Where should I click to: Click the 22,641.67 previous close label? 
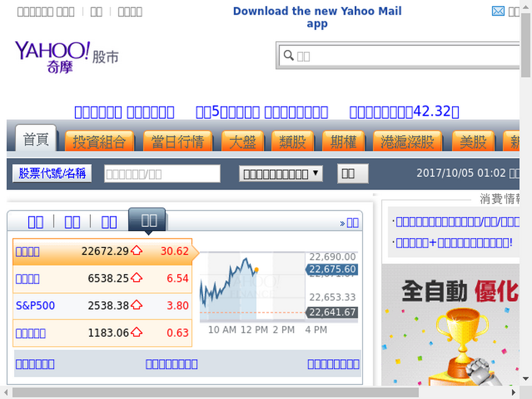[x=332, y=312]
